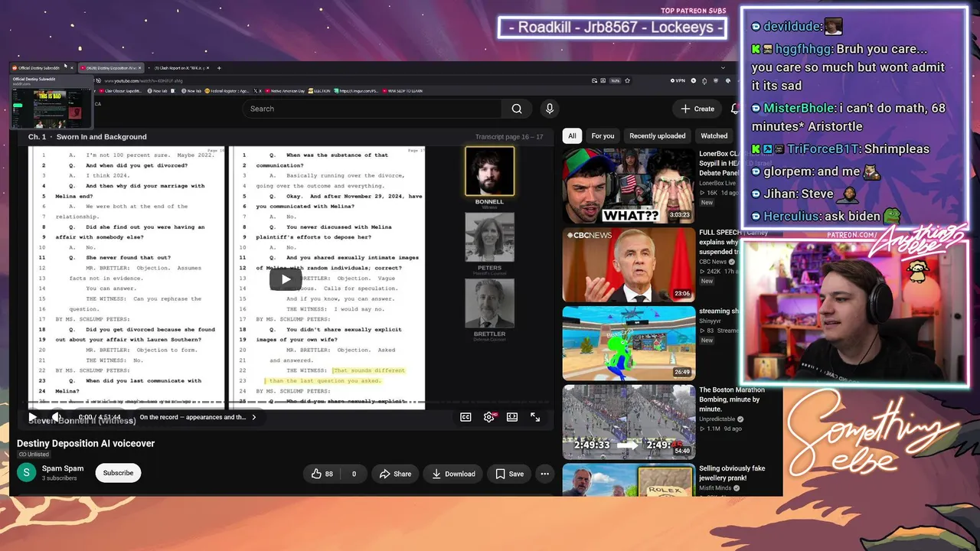The image size is (980, 551).
Task: Select the 'Watched' filter chip
Action: 714,136
